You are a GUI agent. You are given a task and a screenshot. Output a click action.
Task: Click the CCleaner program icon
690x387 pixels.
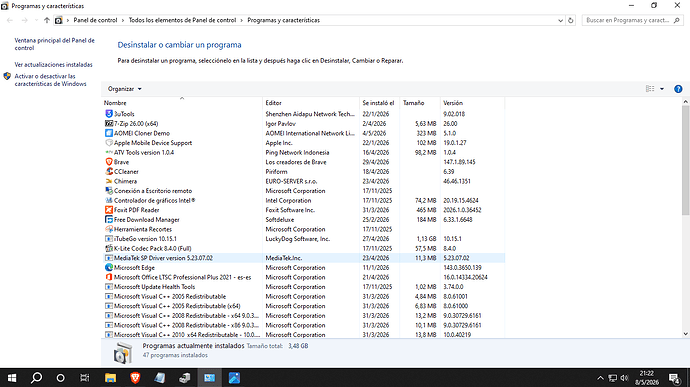(x=109, y=172)
